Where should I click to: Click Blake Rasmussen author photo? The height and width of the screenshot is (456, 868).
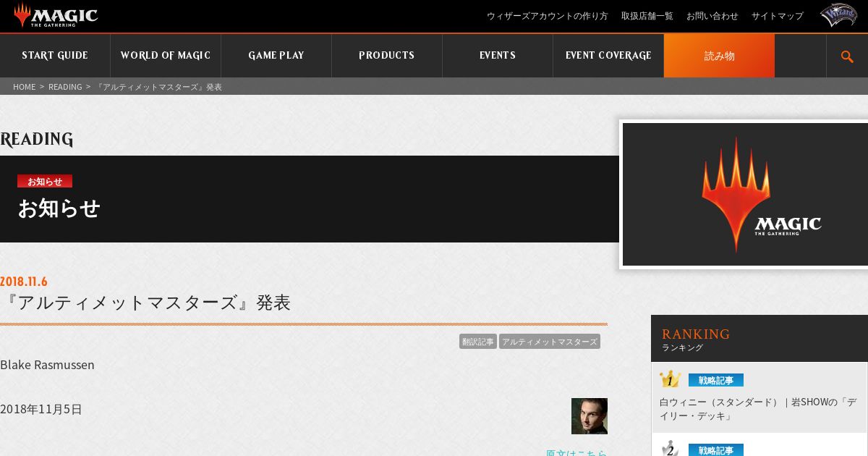click(590, 416)
